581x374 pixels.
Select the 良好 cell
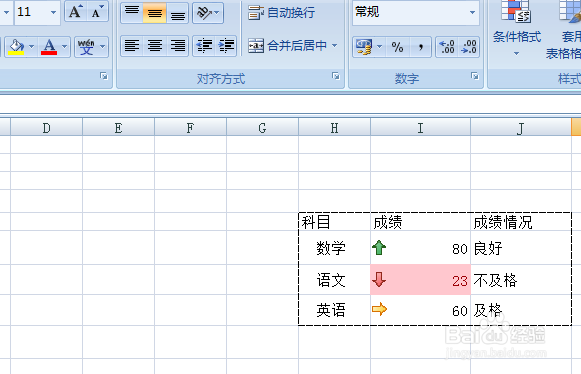pos(521,248)
